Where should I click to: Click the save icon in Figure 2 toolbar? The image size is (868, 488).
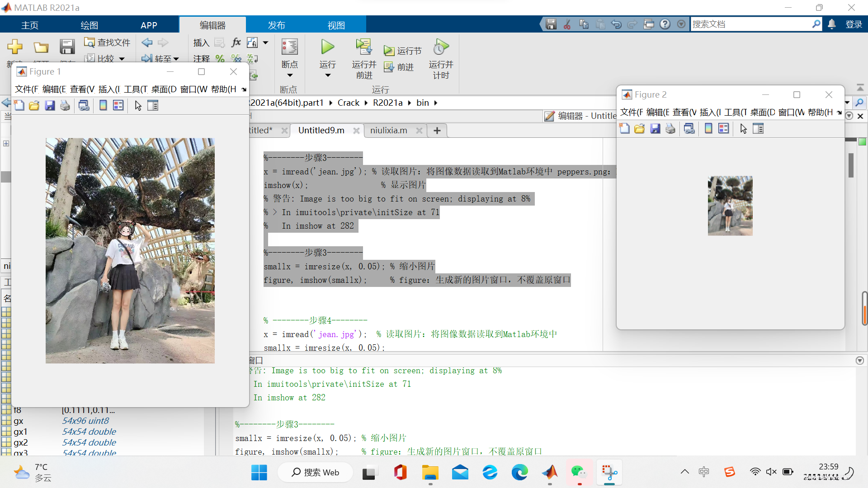[655, 129]
